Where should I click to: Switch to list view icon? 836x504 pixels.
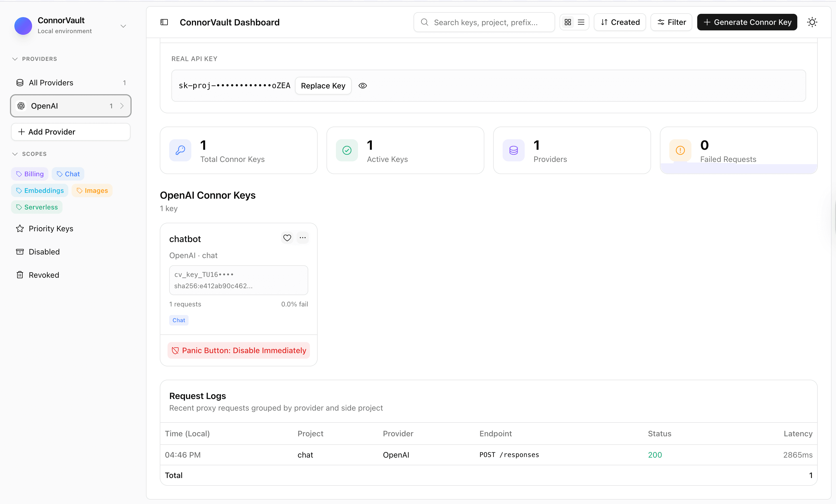pos(581,22)
